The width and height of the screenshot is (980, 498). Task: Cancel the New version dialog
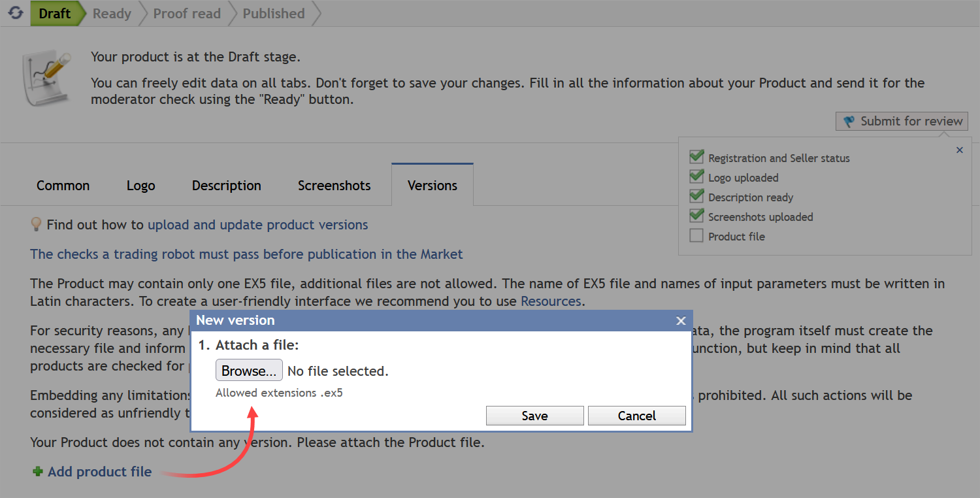click(x=636, y=416)
